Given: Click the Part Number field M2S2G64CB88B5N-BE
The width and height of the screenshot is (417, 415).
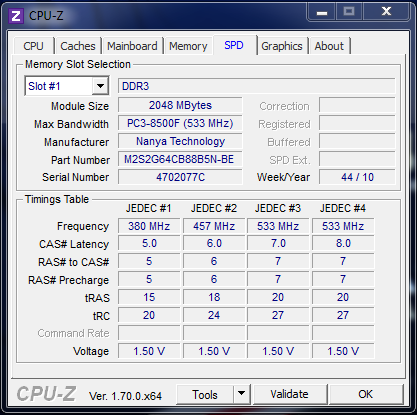Looking at the screenshot, I should click(180, 159).
